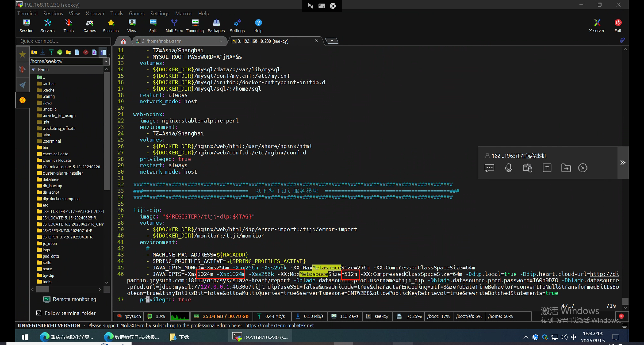Open the Terminal menu
Screen dimensions: 644x345
tap(28, 13)
